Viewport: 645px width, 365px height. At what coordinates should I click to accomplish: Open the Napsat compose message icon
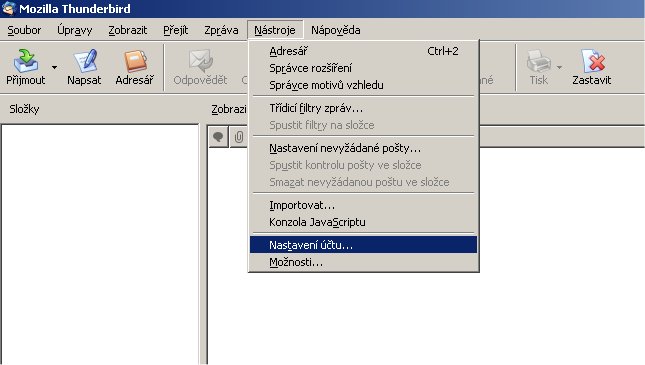[x=85, y=61]
